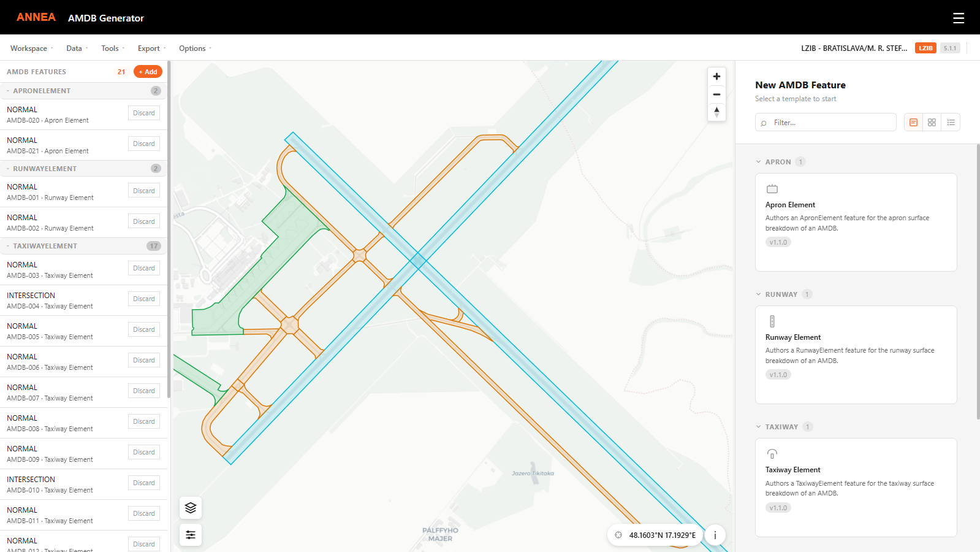
Task: Select the AMDB-007 Taxiway Element row
Action: pyautogui.click(x=83, y=393)
